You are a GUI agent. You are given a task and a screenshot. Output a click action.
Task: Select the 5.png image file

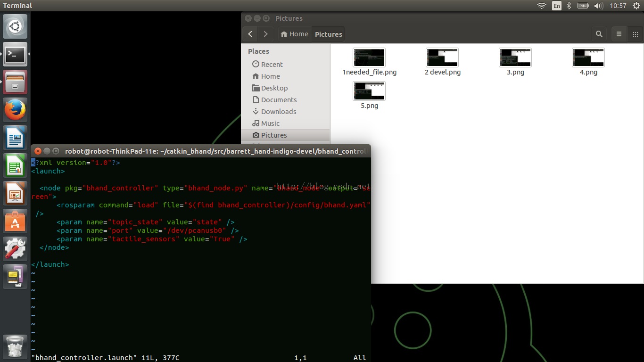point(369,91)
